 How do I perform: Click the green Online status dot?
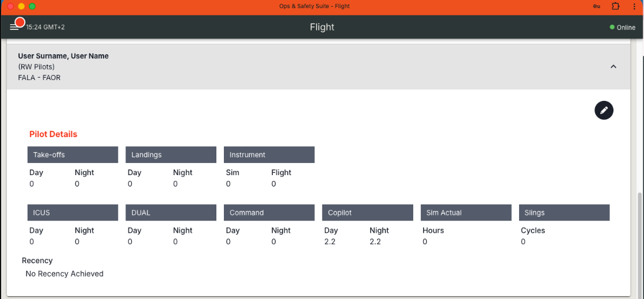tap(612, 27)
